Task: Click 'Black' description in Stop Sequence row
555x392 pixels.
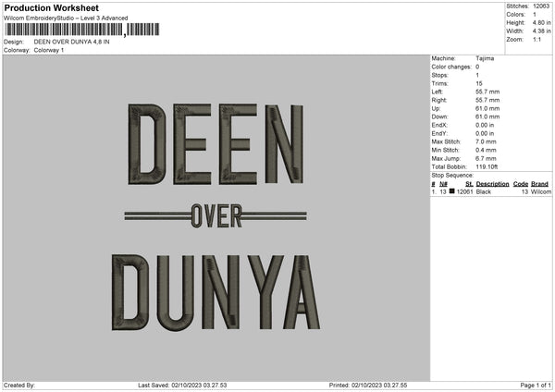Action: click(x=483, y=191)
